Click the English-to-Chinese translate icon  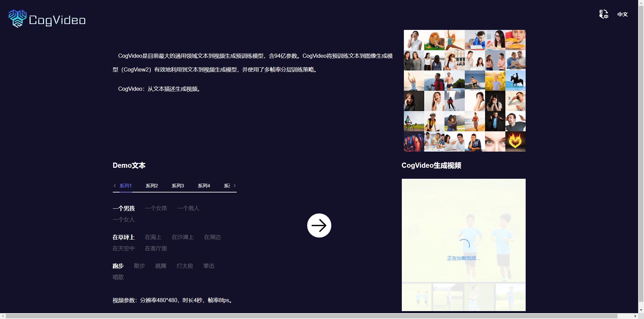click(x=603, y=14)
